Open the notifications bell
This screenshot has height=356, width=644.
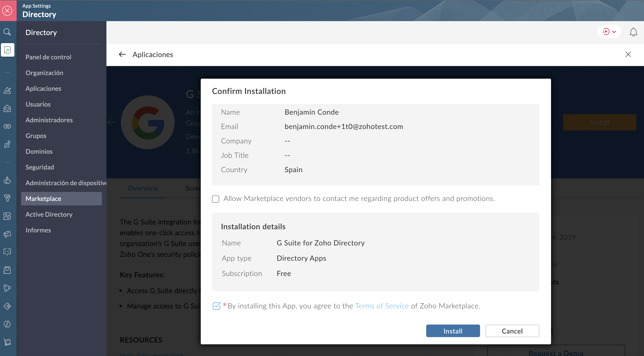click(x=633, y=32)
